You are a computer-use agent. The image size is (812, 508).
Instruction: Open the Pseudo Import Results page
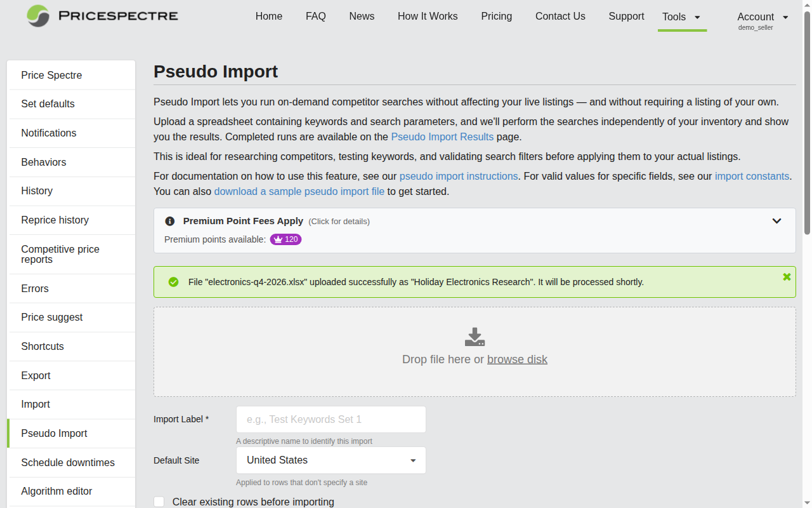click(x=442, y=137)
